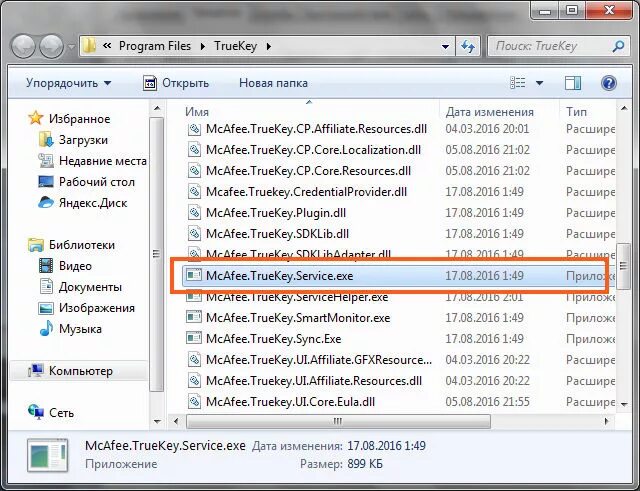Image resolution: width=640 pixels, height=491 pixels.
Task: Select McAfee.TrueKey.CP.Core.Resources.dll file
Action: 308,171
